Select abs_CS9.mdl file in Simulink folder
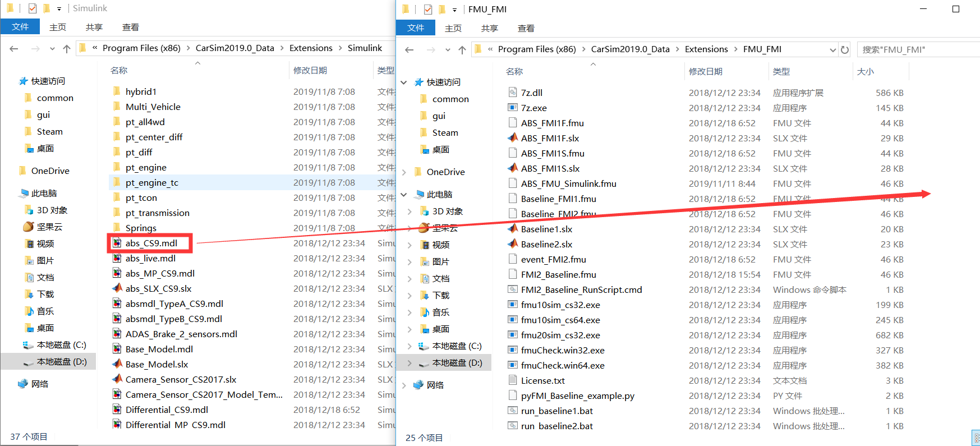The width and height of the screenshot is (980, 446). (x=151, y=243)
